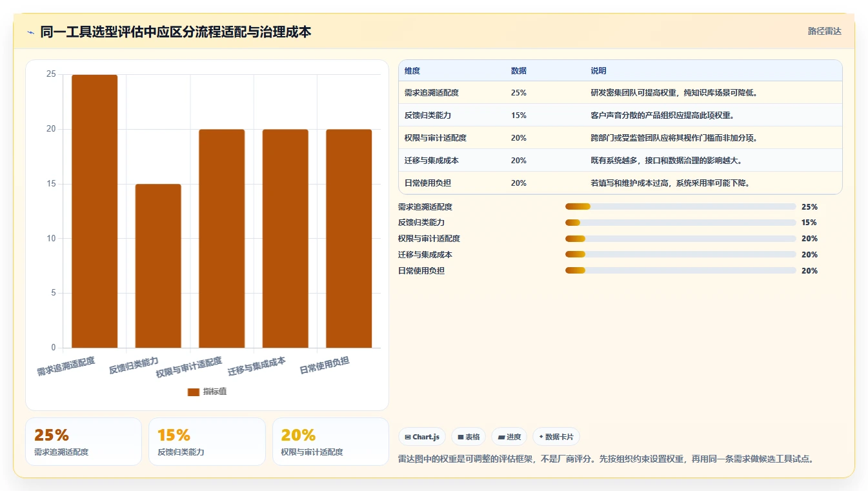Click the 数据 column header
Viewport: 868px width, 491px height.
pos(519,71)
